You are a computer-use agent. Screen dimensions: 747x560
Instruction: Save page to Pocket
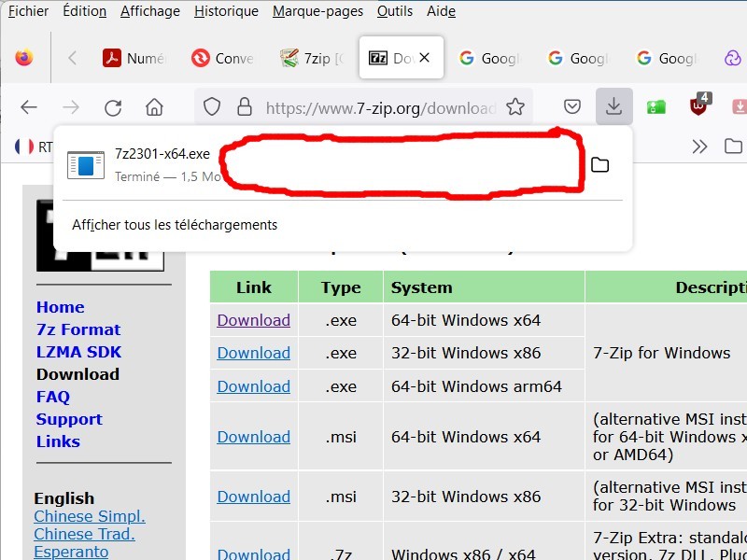pos(572,107)
